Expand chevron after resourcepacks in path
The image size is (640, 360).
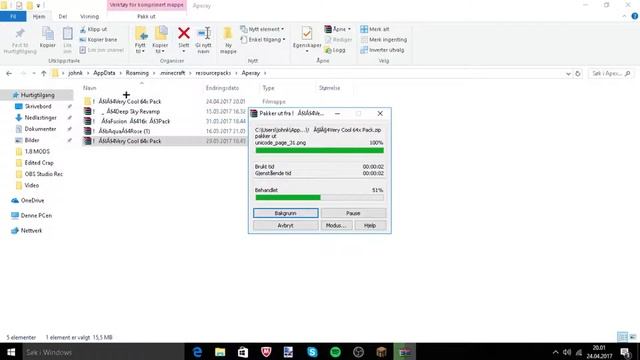click(236, 73)
